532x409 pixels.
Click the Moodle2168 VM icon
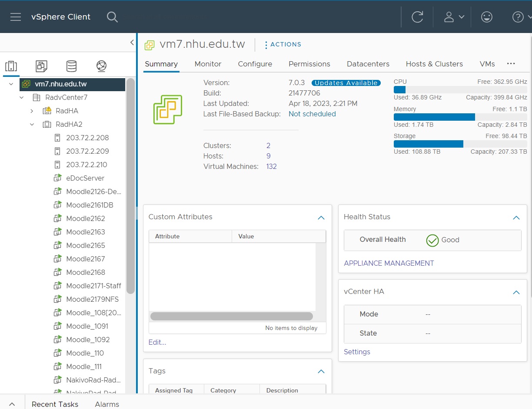pos(57,272)
